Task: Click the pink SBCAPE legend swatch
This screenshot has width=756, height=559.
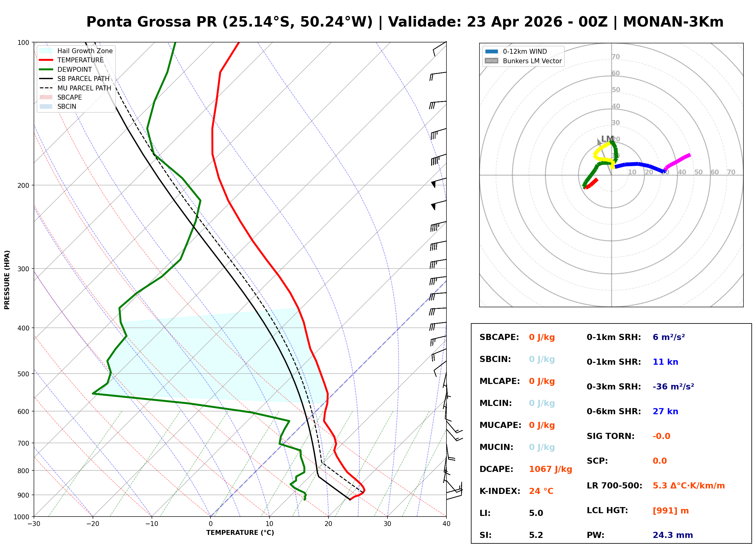Action: coord(46,97)
